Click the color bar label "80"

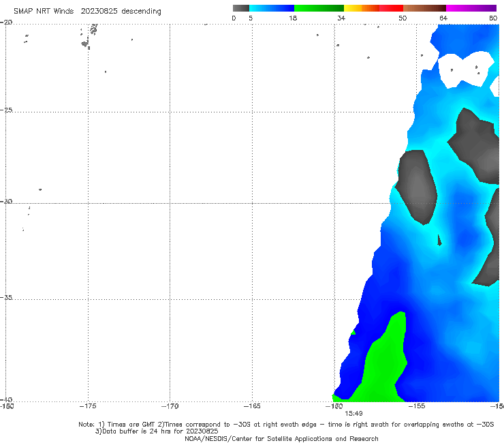[493, 18]
